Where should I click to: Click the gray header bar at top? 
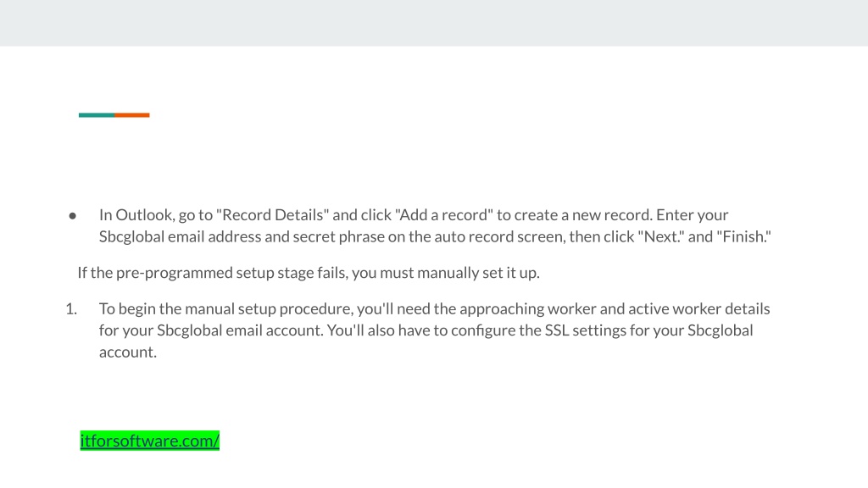(434, 23)
